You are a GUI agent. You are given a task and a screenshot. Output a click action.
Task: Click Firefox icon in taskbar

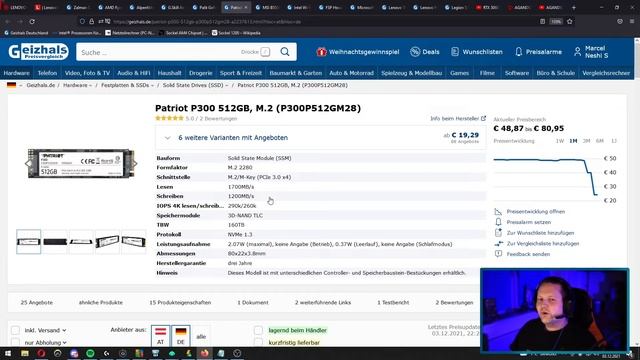[204, 353]
